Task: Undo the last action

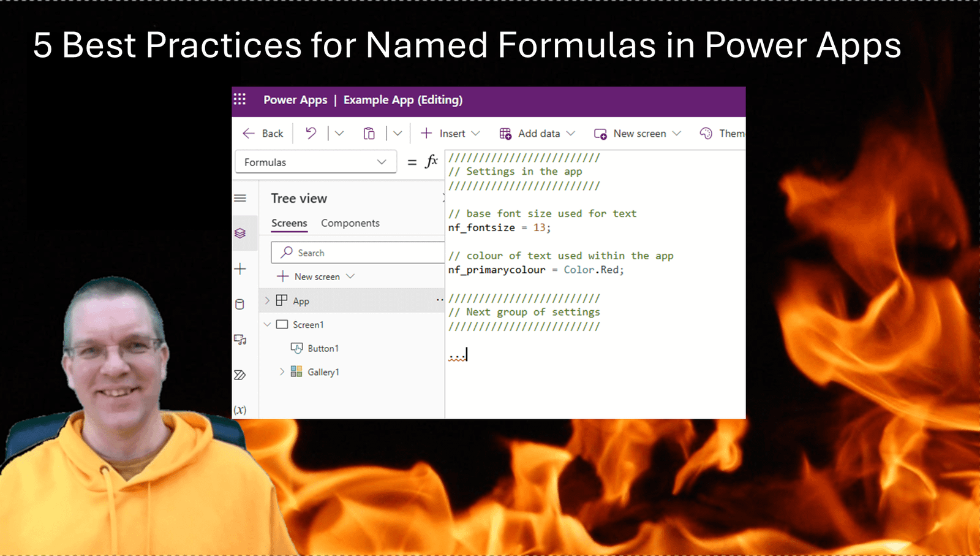Action: [311, 133]
